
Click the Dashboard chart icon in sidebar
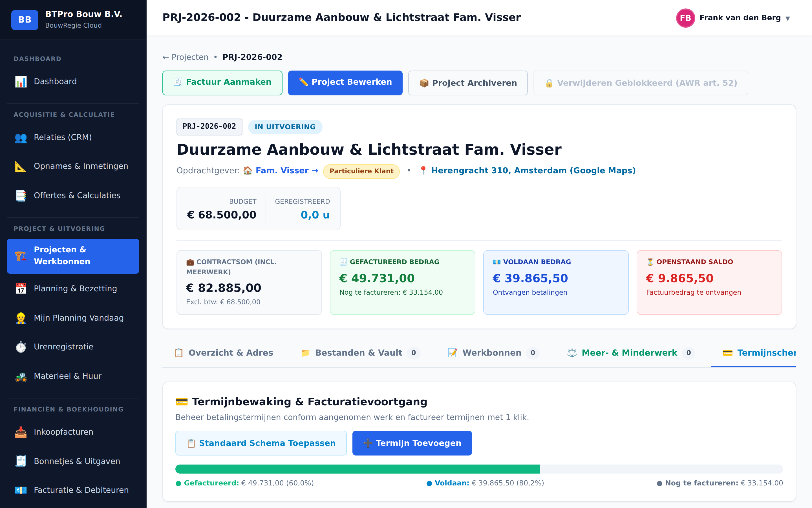21,82
